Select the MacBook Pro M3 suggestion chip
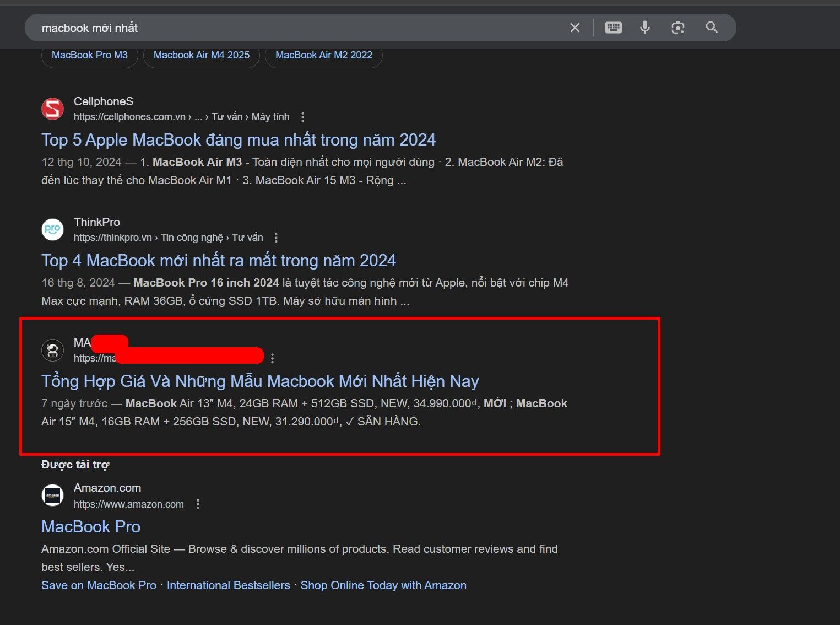 point(90,55)
